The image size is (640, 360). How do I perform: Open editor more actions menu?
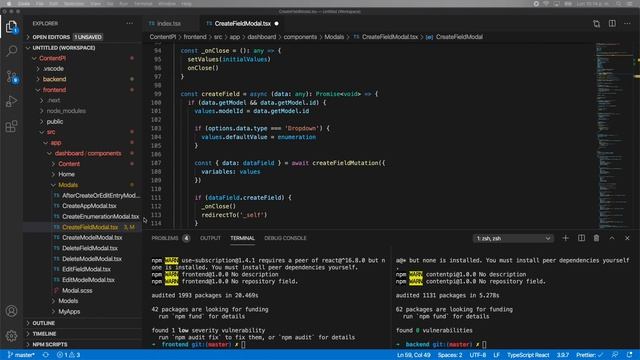[x=627, y=24]
